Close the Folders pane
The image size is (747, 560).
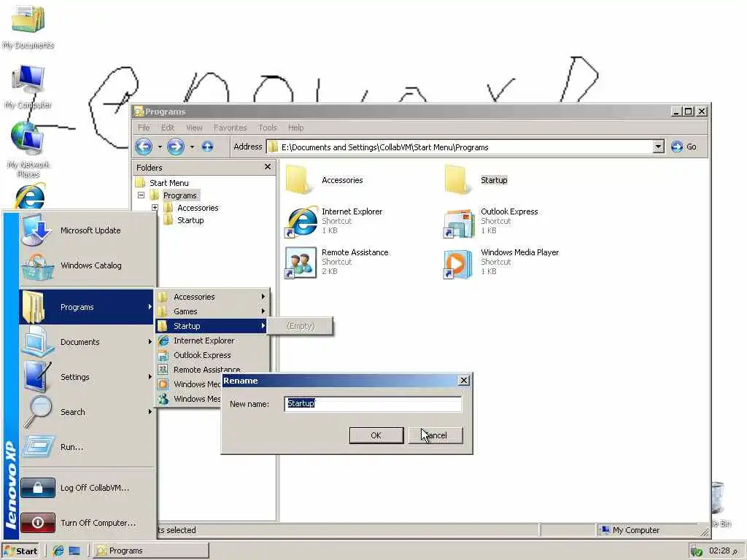[267, 167]
